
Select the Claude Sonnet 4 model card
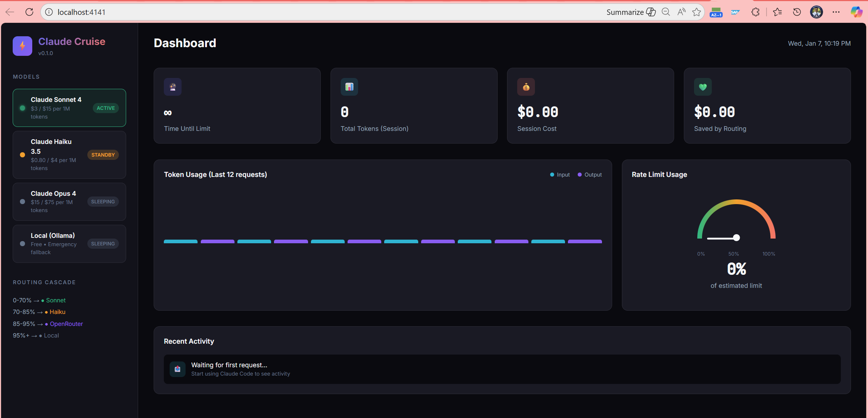tap(69, 108)
